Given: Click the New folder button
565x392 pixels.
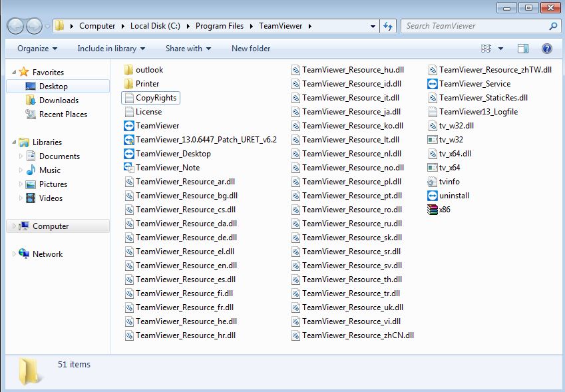Looking at the screenshot, I should pyautogui.click(x=251, y=49).
